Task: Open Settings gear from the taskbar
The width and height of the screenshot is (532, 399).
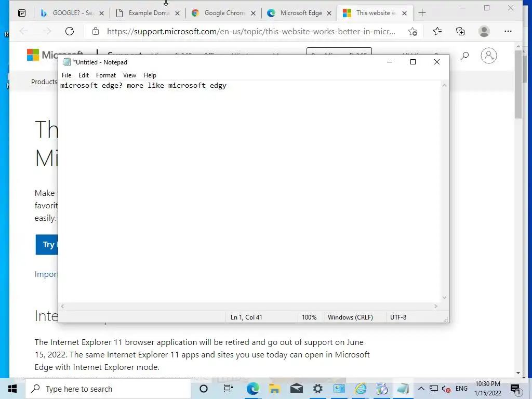Action: (317, 389)
